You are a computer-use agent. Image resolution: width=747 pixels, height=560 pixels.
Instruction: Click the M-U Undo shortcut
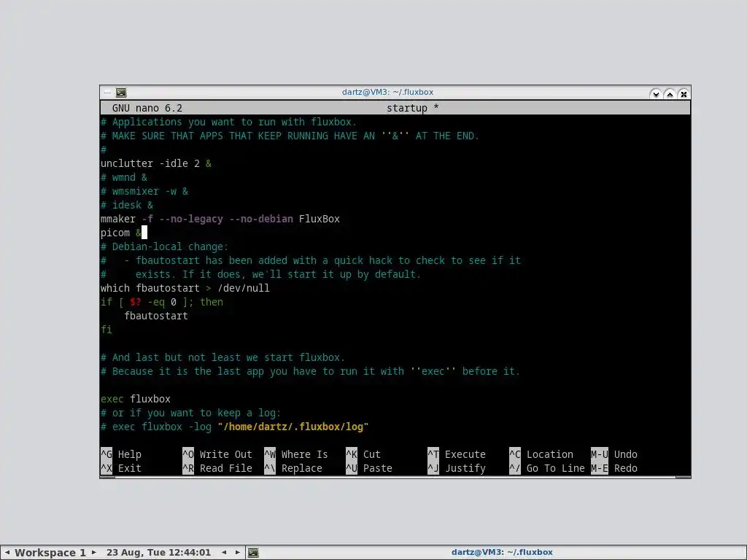[614, 454]
